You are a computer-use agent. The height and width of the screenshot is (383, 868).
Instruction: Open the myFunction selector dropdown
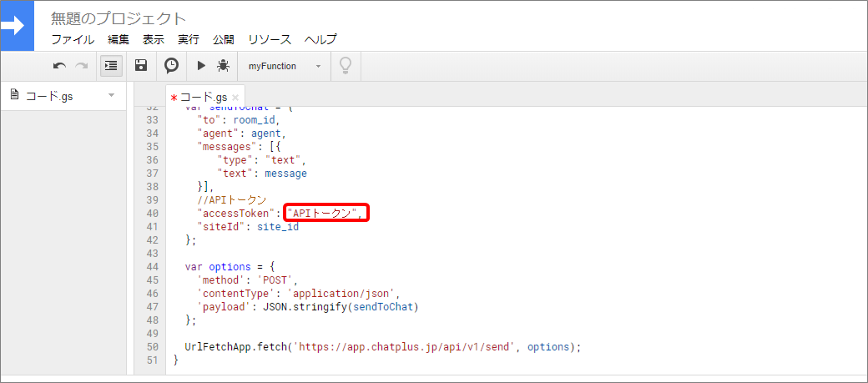[285, 66]
